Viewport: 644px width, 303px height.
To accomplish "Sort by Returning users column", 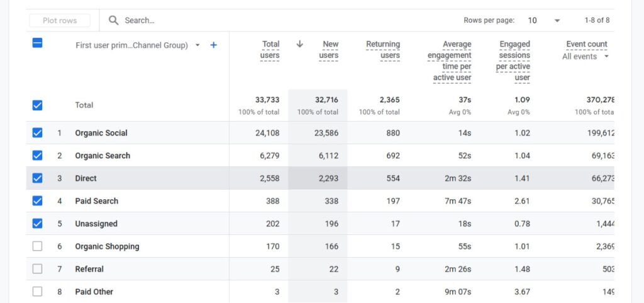I will click(383, 50).
